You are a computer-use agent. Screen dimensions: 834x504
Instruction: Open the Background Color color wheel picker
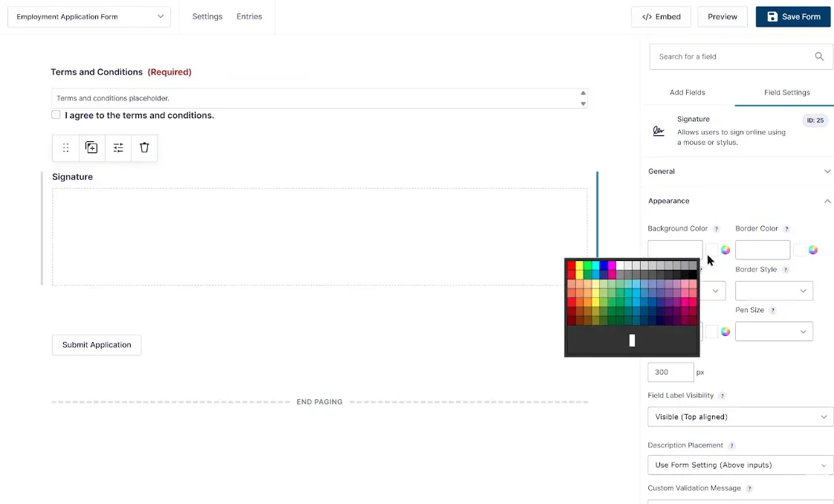coord(725,250)
